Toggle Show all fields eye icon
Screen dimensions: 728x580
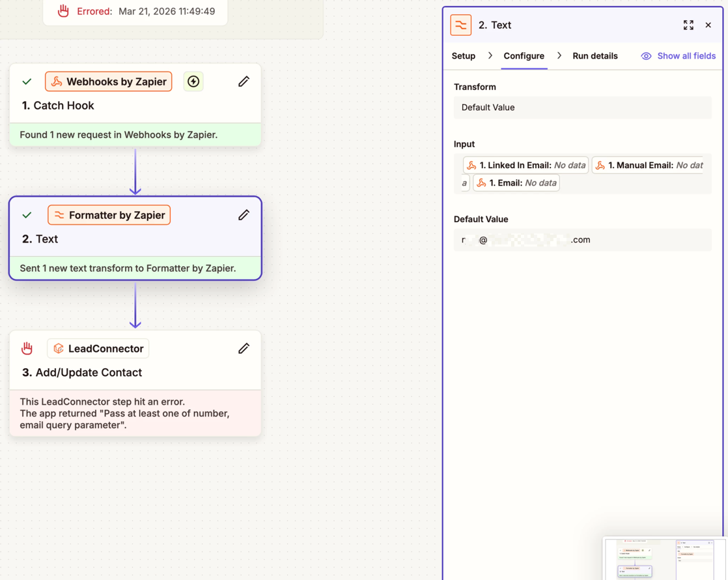coord(646,56)
